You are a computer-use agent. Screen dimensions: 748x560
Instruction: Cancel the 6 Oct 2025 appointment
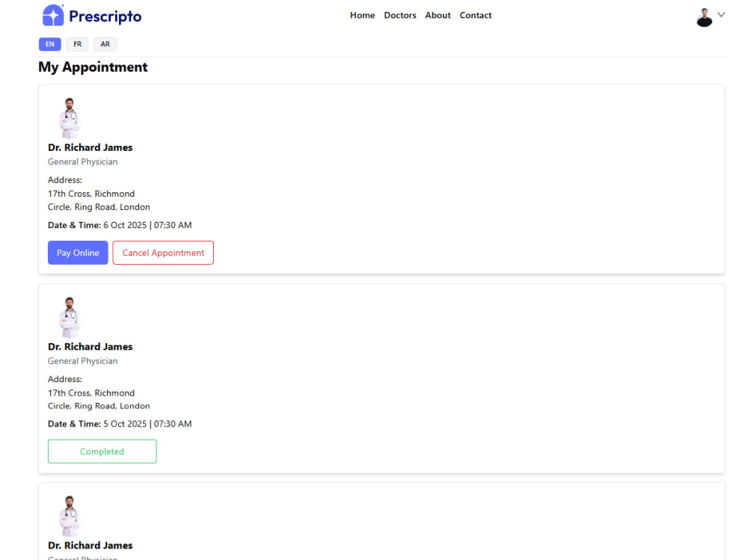163,252
